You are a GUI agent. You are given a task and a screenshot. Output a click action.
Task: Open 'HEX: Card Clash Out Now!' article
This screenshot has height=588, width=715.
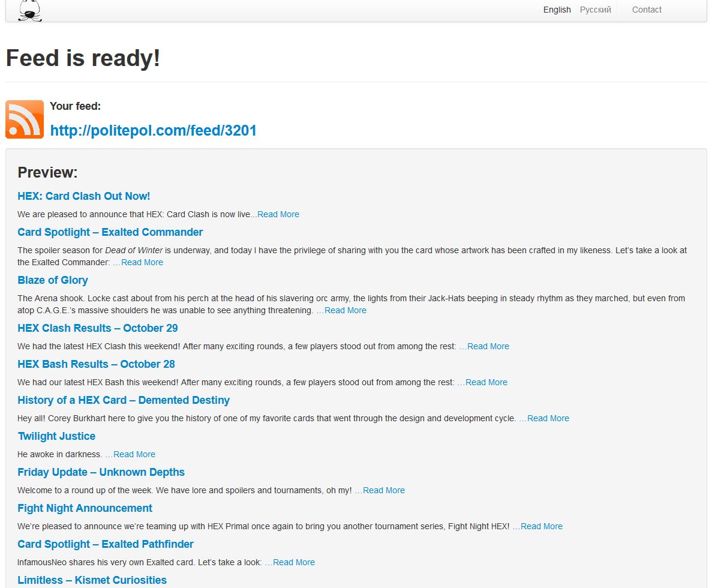(x=83, y=196)
